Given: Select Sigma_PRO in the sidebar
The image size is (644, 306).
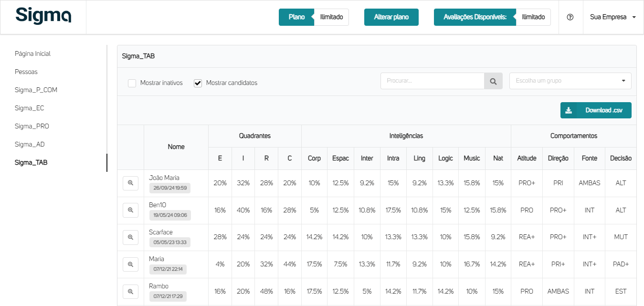Looking at the screenshot, I should pyautogui.click(x=32, y=127).
